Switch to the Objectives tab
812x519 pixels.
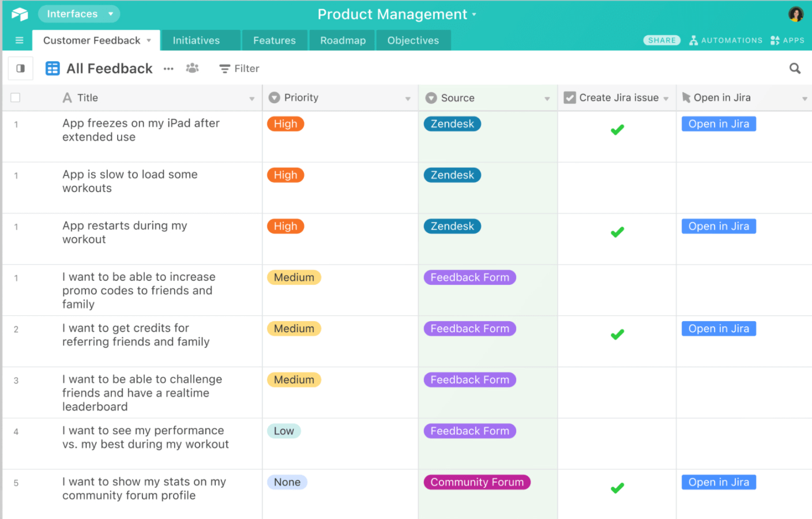point(413,40)
